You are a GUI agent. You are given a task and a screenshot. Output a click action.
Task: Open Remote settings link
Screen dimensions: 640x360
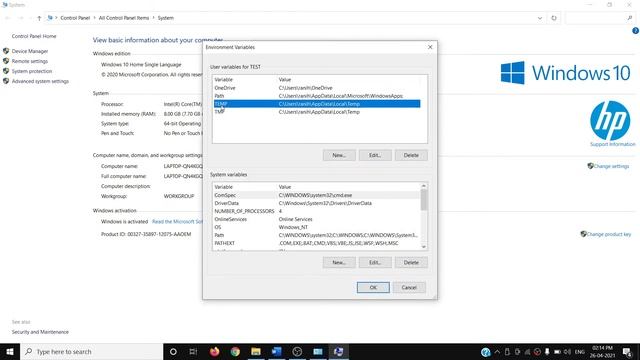coord(30,61)
